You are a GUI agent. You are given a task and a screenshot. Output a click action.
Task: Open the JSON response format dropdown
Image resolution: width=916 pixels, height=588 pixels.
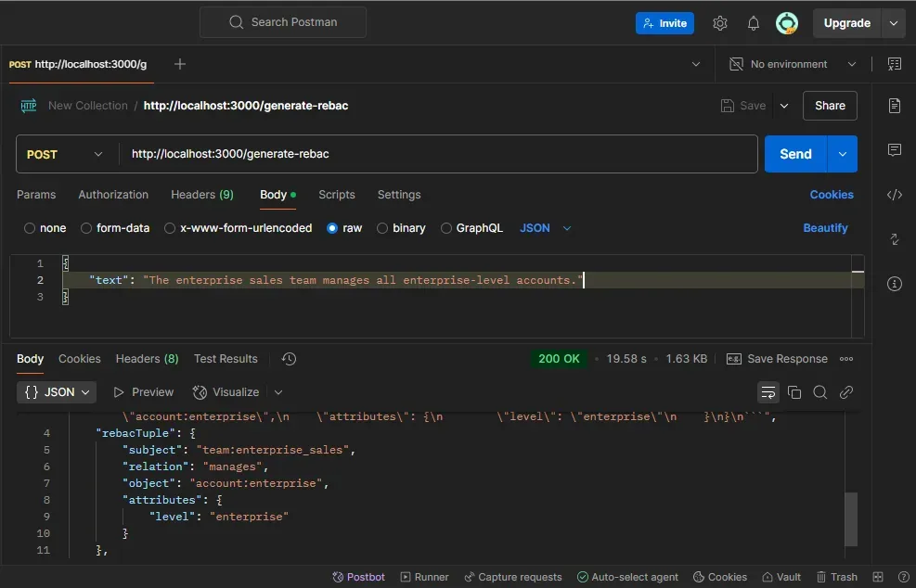(57, 392)
